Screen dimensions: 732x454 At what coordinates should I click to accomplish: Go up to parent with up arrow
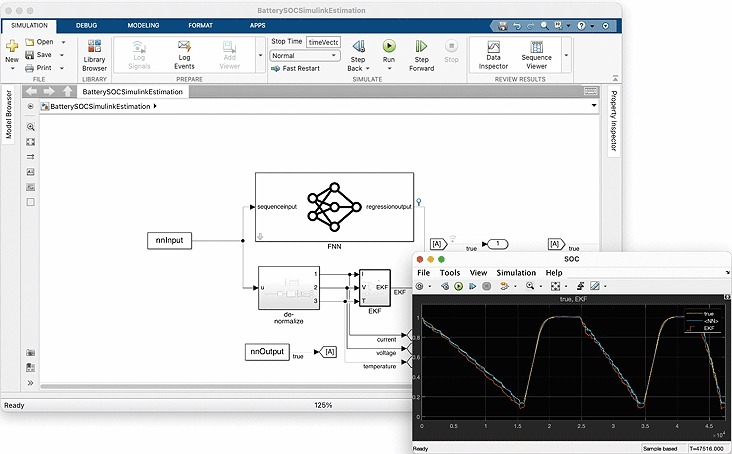pos(68,91)
